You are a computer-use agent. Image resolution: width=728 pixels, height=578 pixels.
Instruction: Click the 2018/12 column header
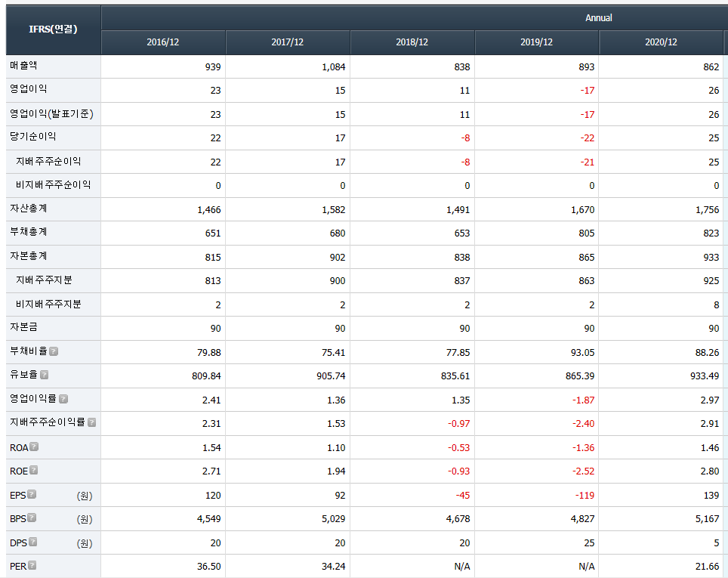412,42
